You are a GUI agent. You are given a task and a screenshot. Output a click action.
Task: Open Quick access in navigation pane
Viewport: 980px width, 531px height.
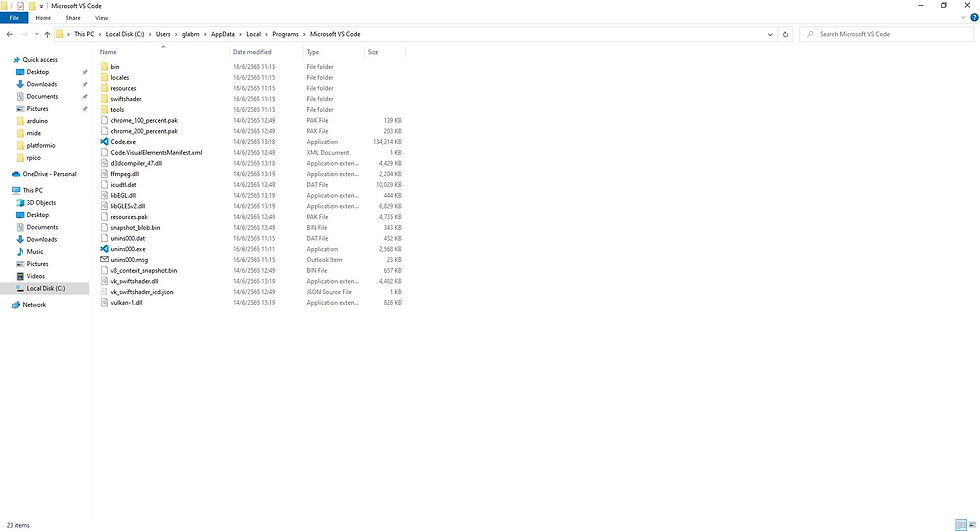pyautogui.click(x=40, y=60)
